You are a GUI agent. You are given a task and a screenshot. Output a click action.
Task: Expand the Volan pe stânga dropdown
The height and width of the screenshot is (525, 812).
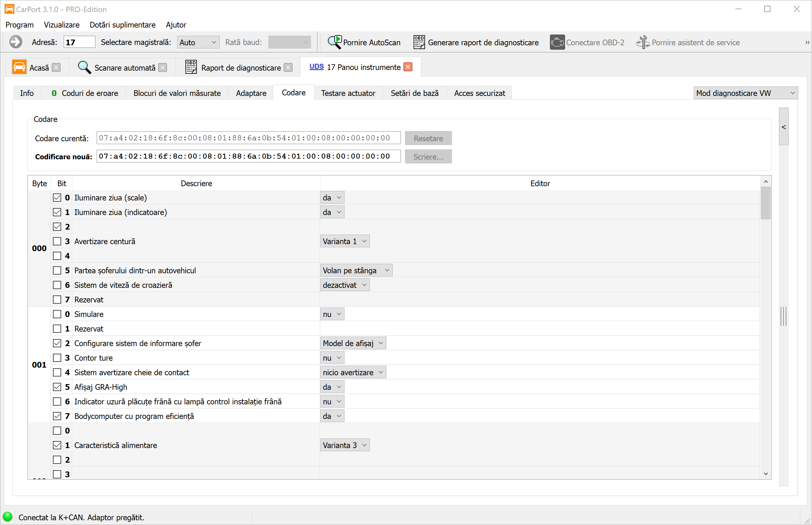[x=356, y=271]
